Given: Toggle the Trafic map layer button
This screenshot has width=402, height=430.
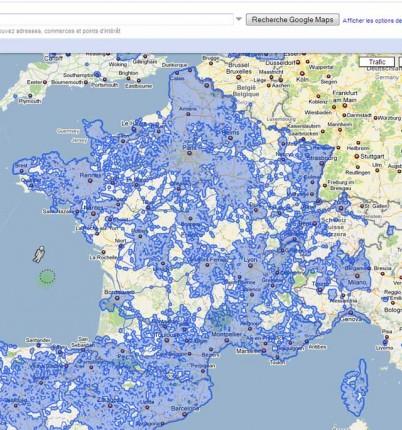Looking at the screenshot, I should (x=377, y=62).
